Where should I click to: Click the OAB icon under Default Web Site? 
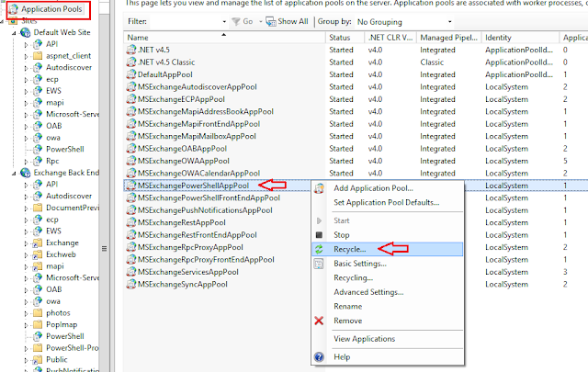[38, 126]
